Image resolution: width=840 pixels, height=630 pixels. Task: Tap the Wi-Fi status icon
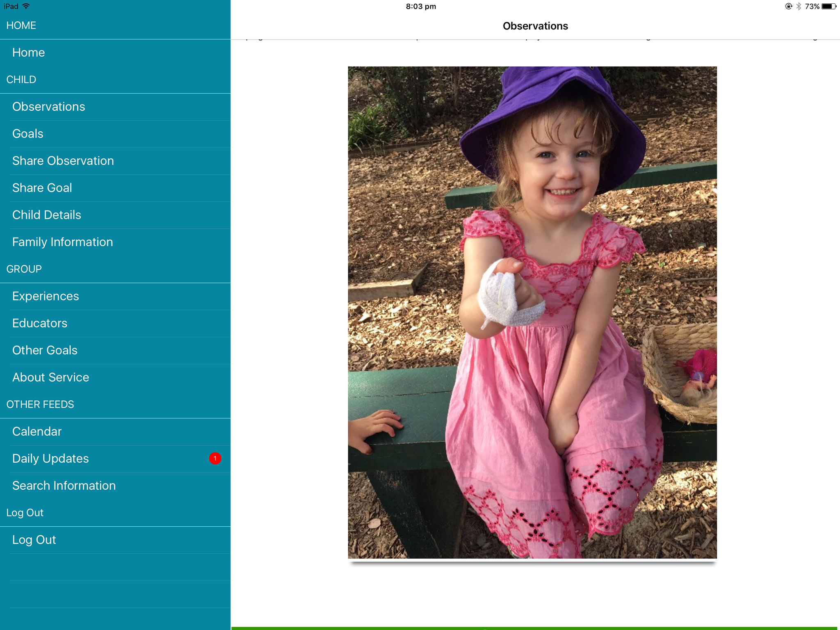[26, 6]
